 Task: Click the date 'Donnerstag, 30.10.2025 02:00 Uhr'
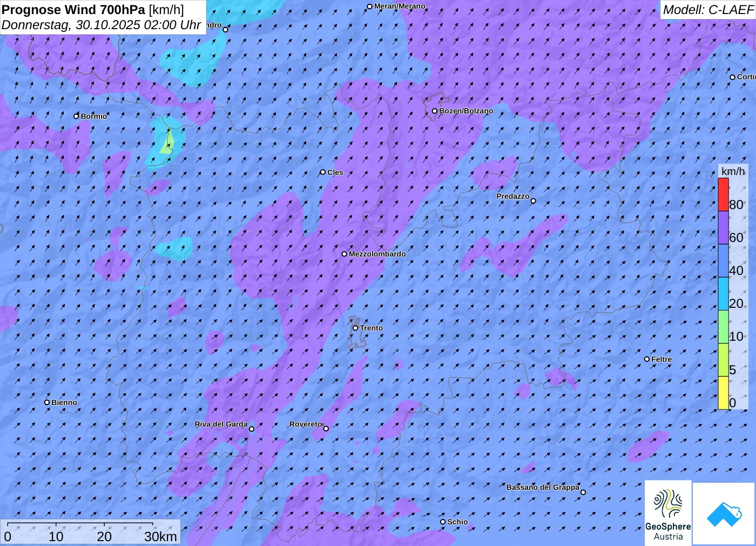[x=101, y=25]
